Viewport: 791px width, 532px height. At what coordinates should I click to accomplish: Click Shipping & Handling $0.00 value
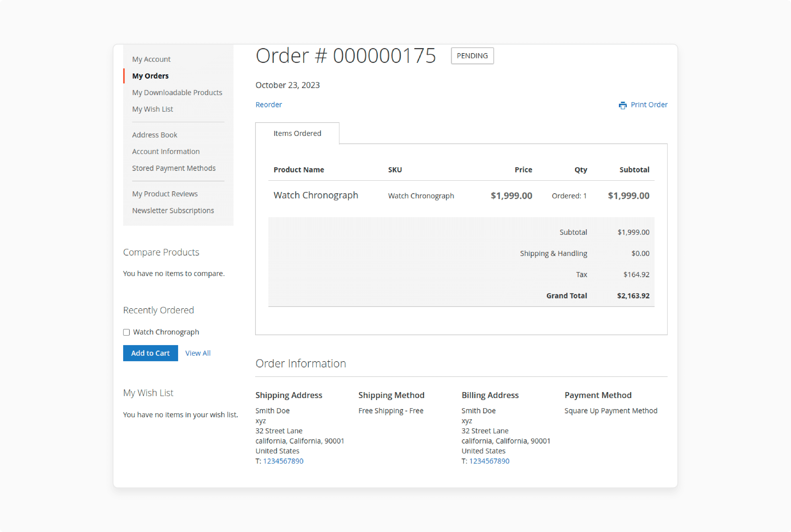(x=640, y=254)
